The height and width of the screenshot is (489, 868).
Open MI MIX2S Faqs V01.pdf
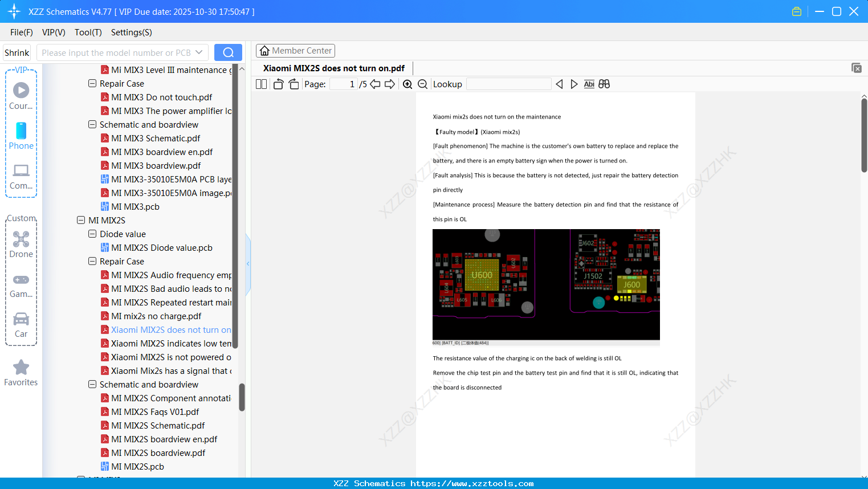(x=155, y=412)
